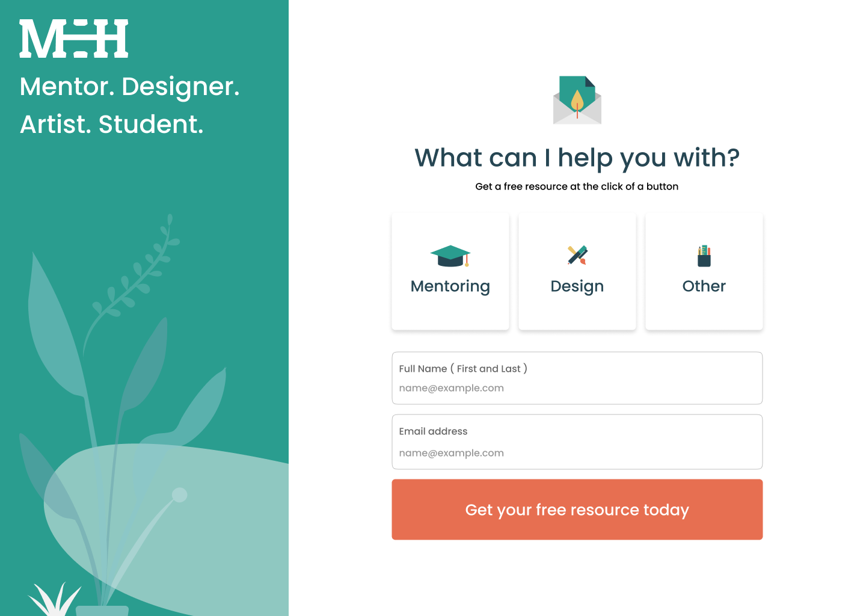This screenshot has height=616, width=866.
Task: Click the Design card label text
Action: click(577, 286)
